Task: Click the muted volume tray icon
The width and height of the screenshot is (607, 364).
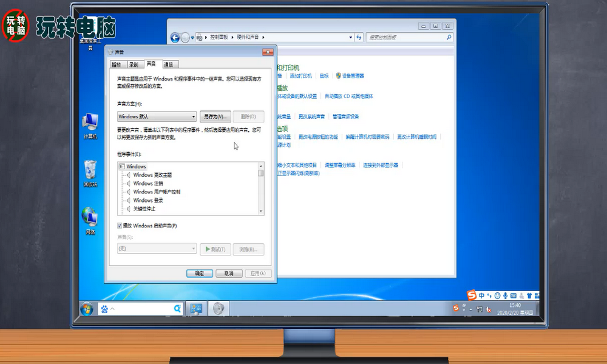Action: (489, 309)
